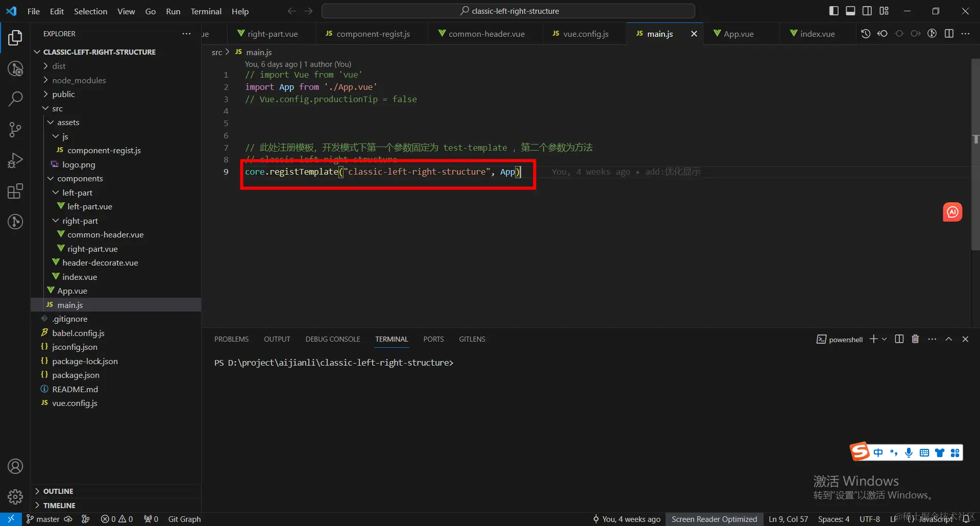Click Git Graph in the status bar
The height and width of the screenshot is (526, 980).
[x=184, y=519]
